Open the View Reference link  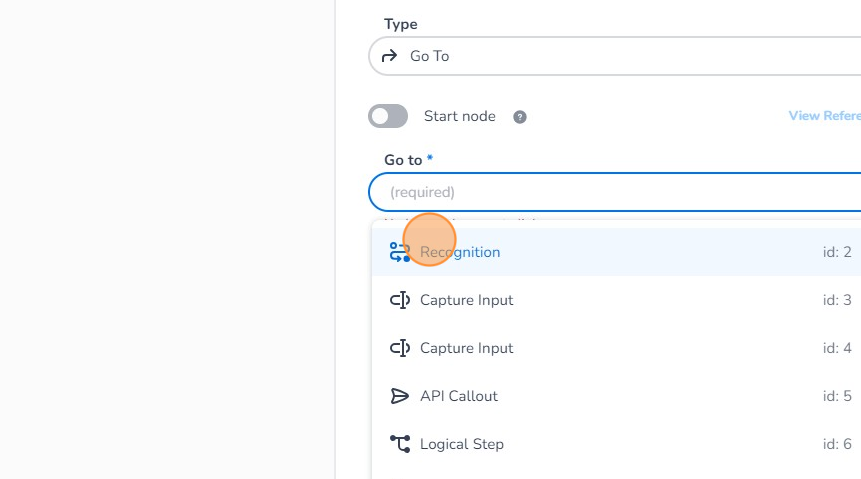pyautogui.click(x=824, y=116)
